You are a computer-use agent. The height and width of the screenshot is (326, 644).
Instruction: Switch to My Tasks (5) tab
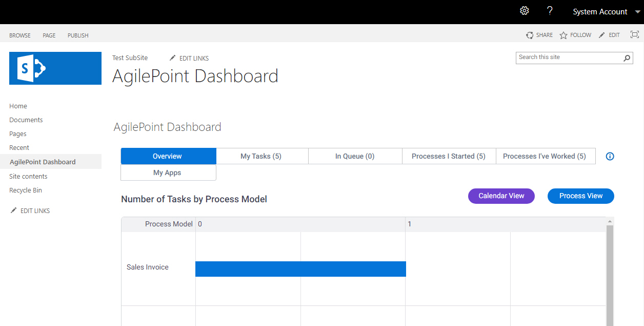click(262, 156)
